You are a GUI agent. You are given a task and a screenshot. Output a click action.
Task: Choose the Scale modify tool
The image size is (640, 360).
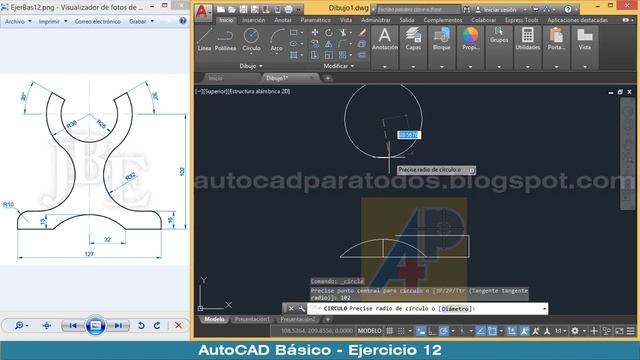click(x=329, y=55)
